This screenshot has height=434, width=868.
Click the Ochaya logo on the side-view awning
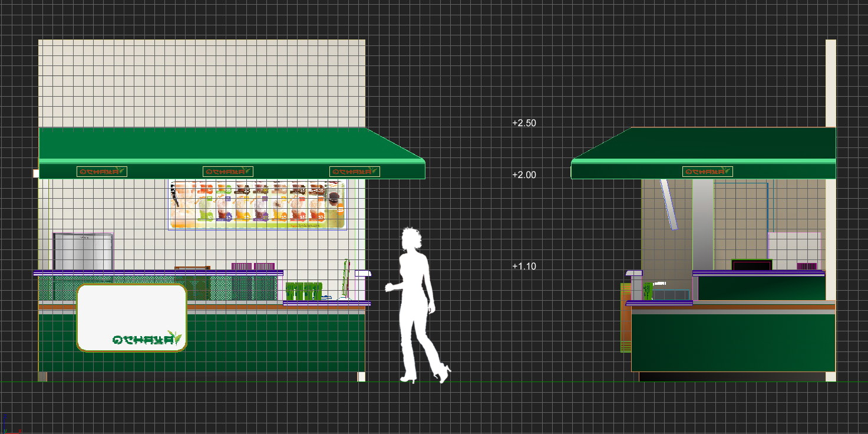point(707,172)
